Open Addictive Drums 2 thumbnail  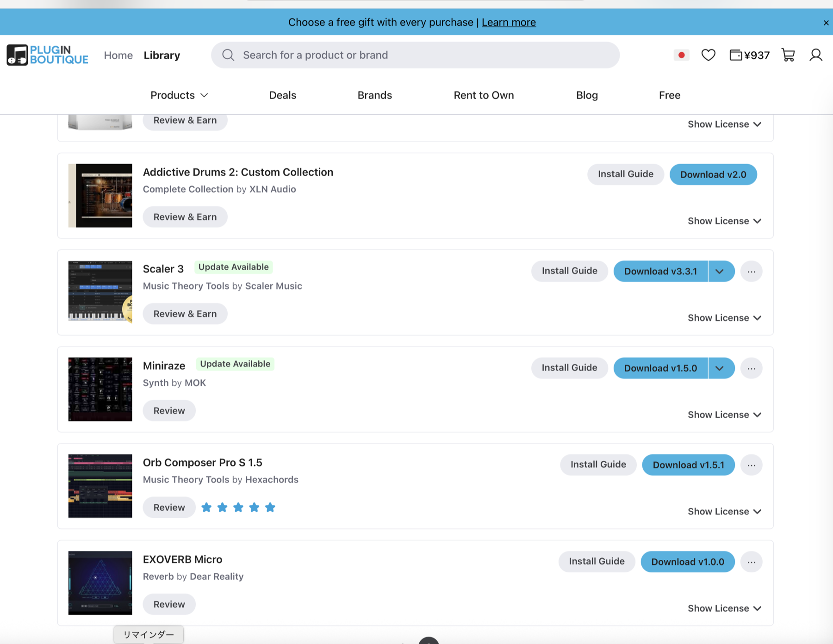[100, 196]
